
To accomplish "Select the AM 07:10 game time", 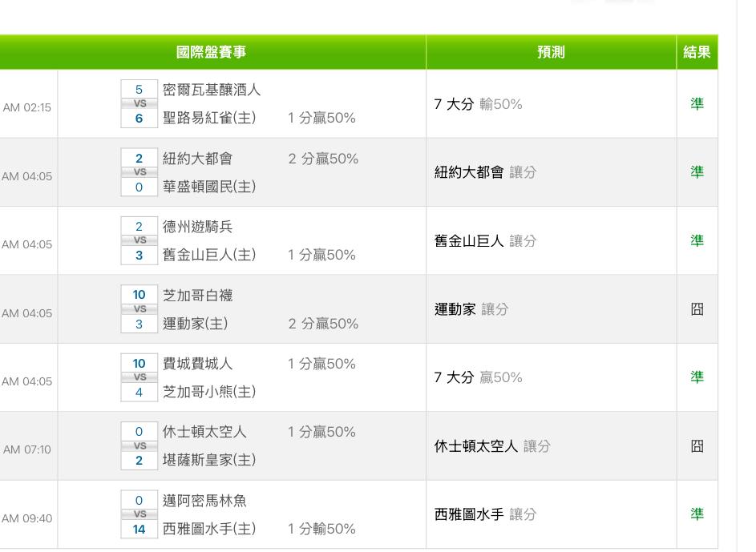I will pos(27,449).
